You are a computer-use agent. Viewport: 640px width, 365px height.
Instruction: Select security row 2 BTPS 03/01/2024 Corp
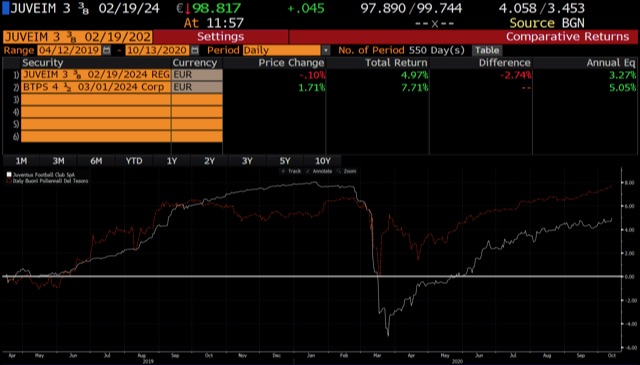(x=96, y=87)
